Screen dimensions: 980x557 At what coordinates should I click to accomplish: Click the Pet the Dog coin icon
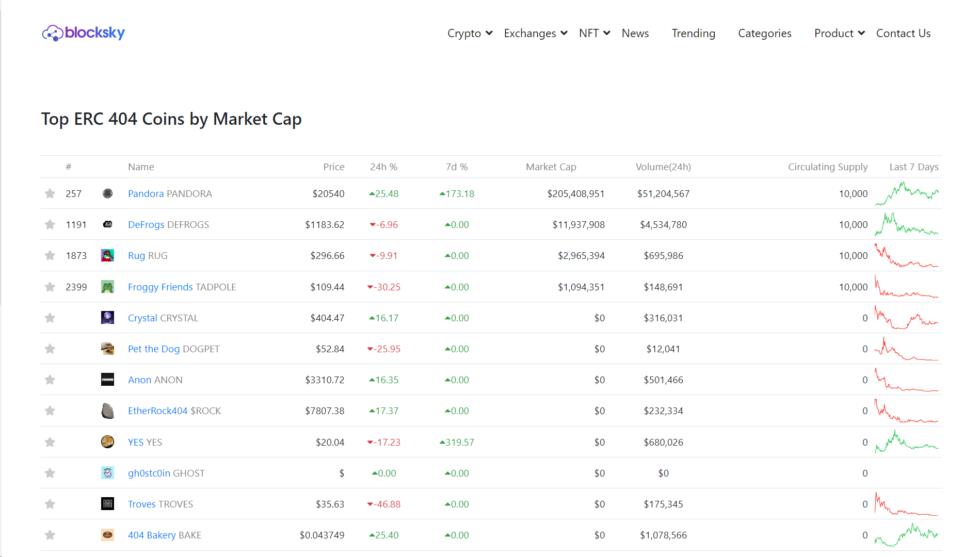tap(107, 349)
